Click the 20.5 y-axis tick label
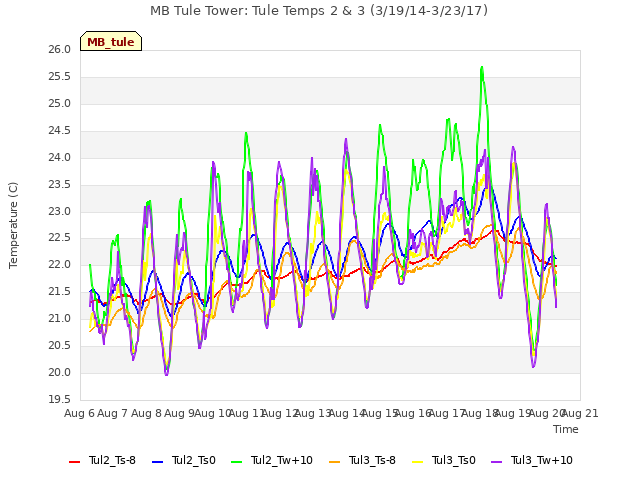The width and height of the screenshot is (640, 480). (60, 346)
